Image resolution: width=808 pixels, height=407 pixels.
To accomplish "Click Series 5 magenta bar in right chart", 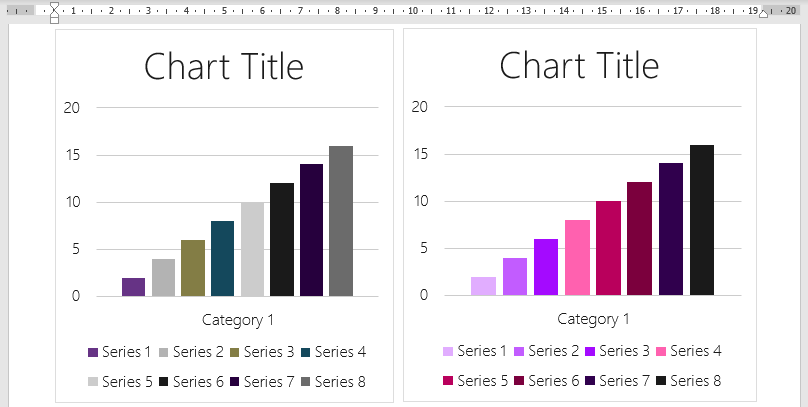I will (x=609, y=248).
